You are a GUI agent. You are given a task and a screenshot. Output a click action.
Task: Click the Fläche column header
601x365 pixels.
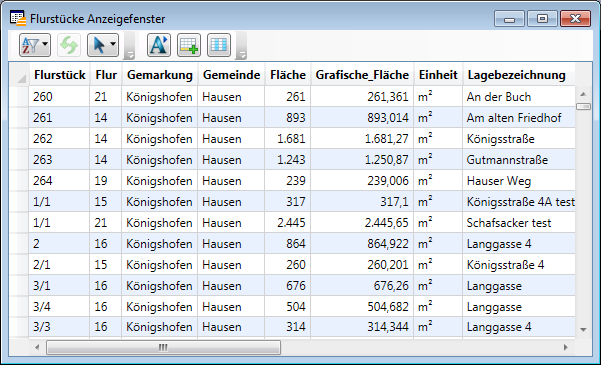[288, 75]
